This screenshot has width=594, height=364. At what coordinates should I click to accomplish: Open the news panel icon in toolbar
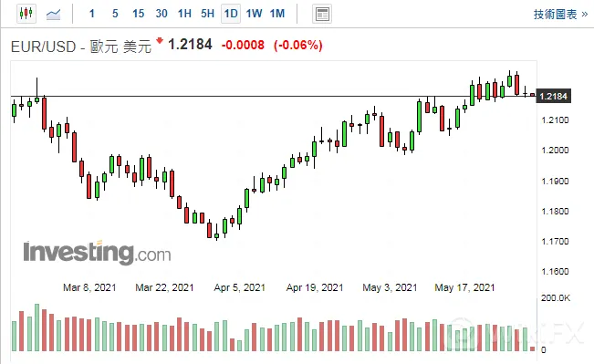pos(322,15)
